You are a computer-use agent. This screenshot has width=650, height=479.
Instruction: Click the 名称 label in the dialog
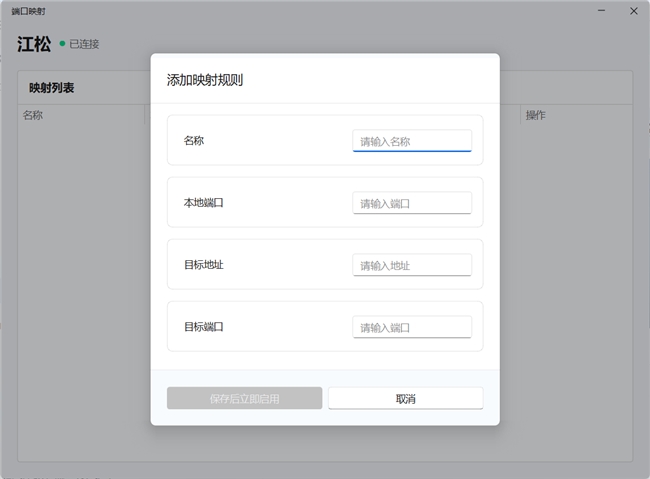(x=194, y=141)
